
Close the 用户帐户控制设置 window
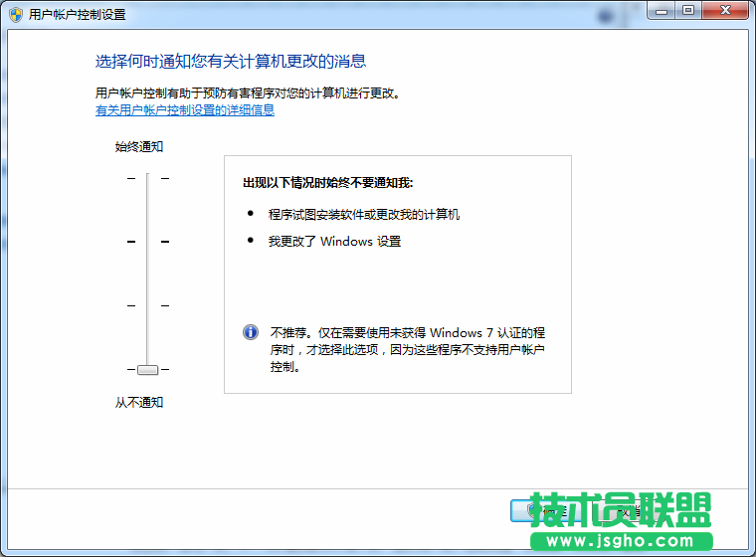tap(725, 11)
